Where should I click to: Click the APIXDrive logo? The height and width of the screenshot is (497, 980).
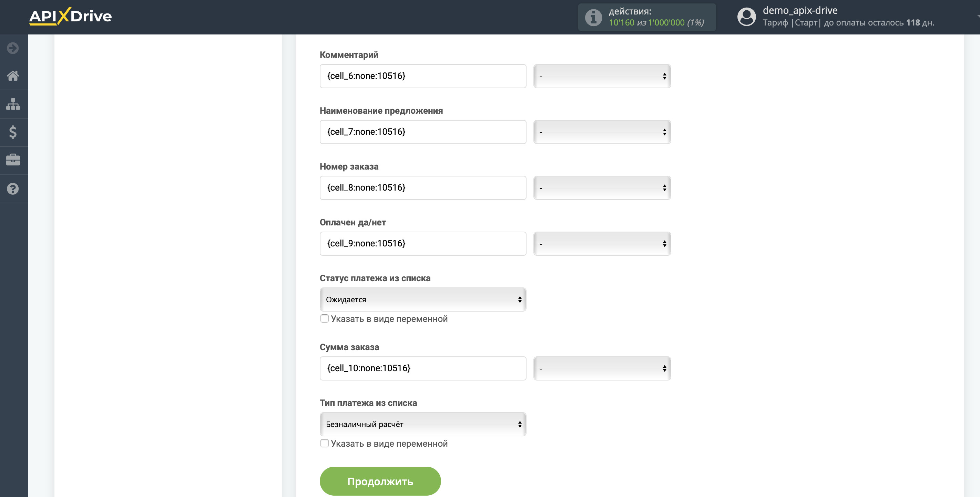coord(70,16)
